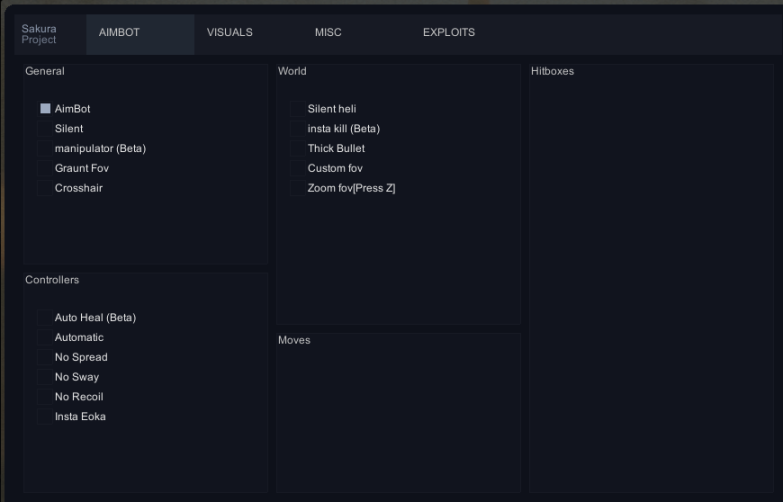The width and height of the screenshot is (783, 502).
Task: Switch to the VISUALS tab
Action: [x=229, y=33]
